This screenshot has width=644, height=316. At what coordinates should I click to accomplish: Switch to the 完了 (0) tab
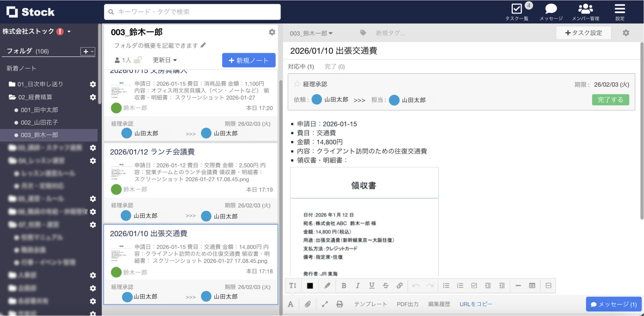point(334,66)
